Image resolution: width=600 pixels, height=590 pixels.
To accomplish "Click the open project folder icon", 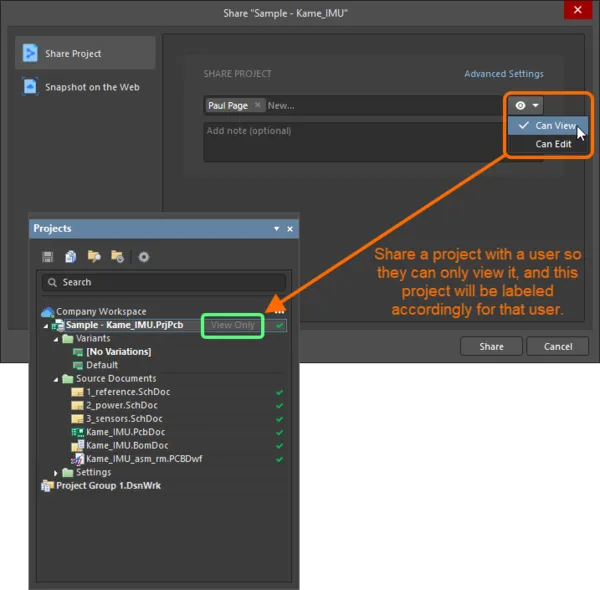I will point(94,256).
